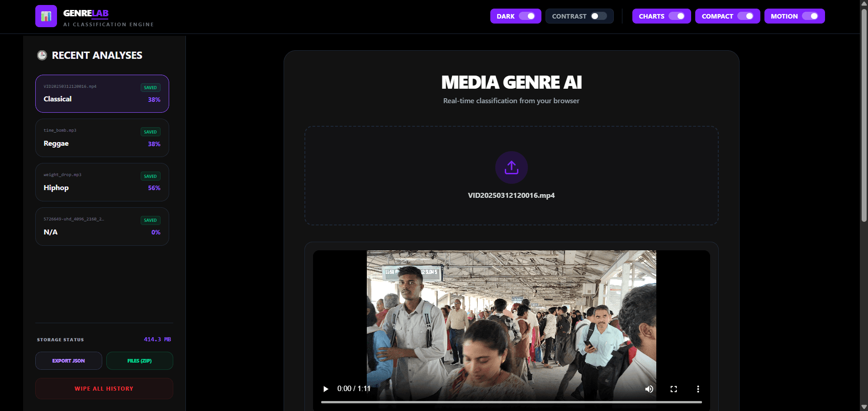
Task: Open the Hiphop weight_drop.mp3 analysis
Action: point(102,182)
